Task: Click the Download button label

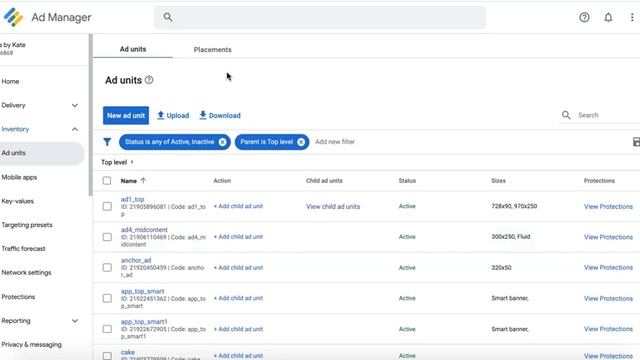Action: pyautogui.click(x=224, y=116)
